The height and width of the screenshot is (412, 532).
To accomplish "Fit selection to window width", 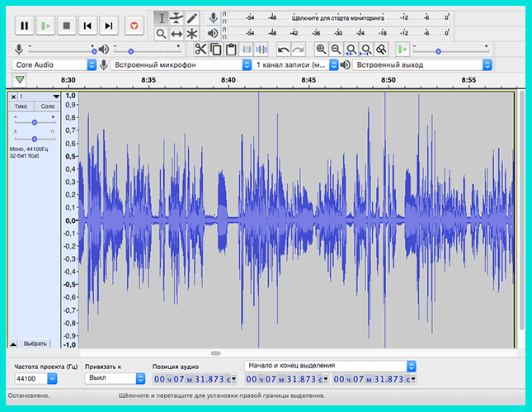I will click(x=351, y=50).
